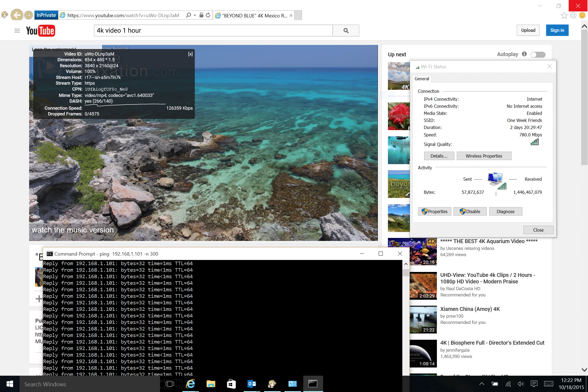Screen dimensions: 588x392
Task: Click the touch keyboard tray icon
Action: pyautogui.click(x=549, y=384)
